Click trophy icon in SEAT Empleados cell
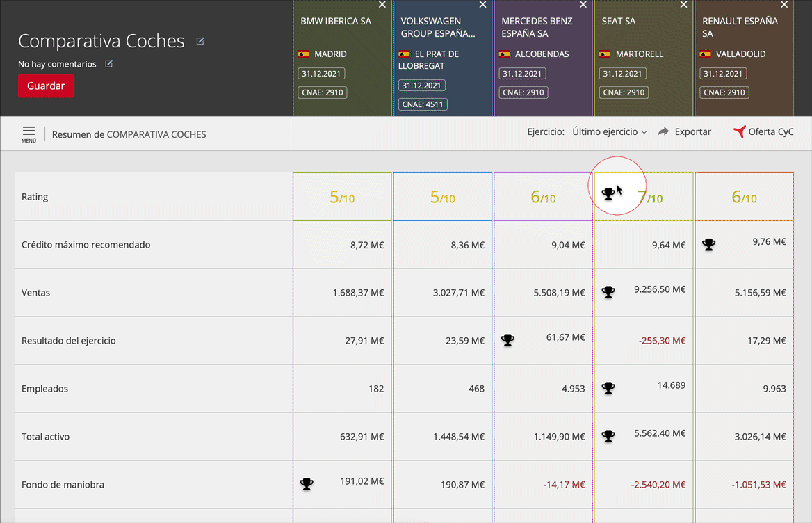The width and height of the screenshot is (812, 523). point(608,388)
